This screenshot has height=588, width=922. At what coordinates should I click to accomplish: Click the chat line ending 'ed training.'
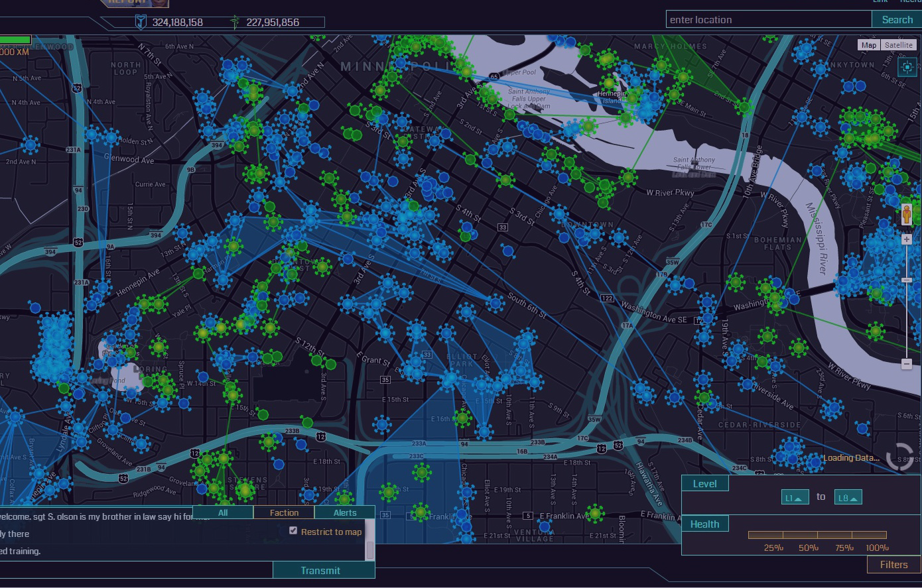21,551
